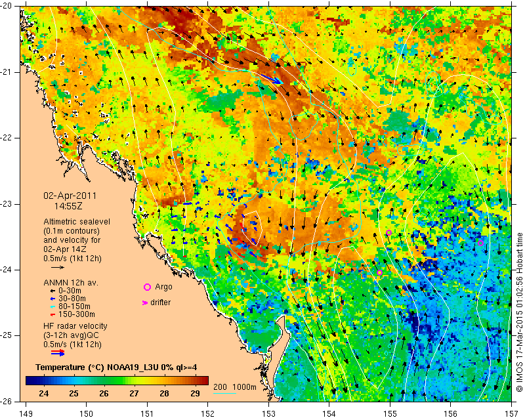Click the latitude axis label '-26'

tap(6, 401)
